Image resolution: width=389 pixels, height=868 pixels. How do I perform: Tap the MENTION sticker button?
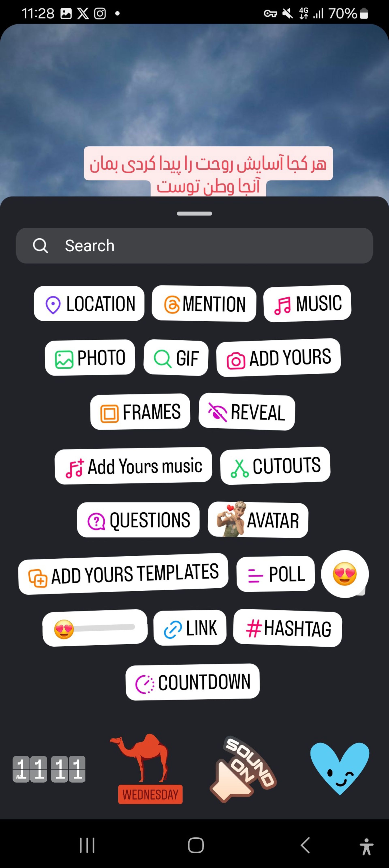(x=204, y=303)
